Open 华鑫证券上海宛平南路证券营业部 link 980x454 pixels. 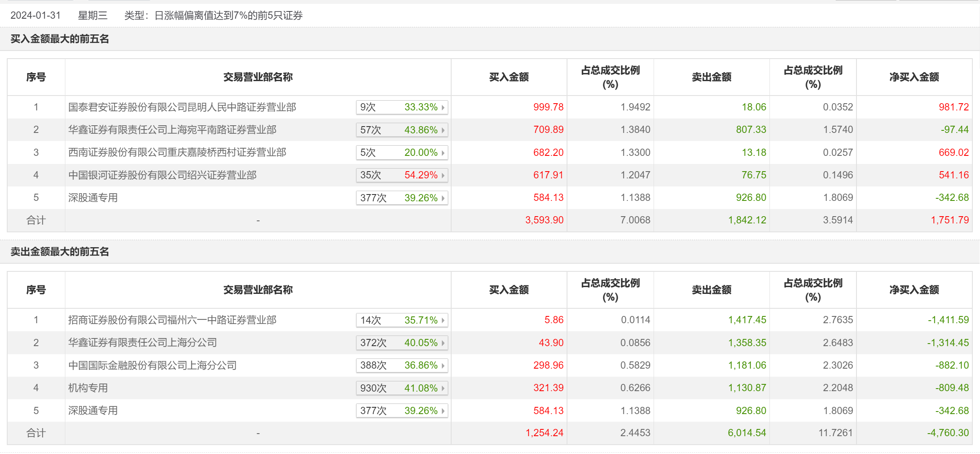click(172, 130)
